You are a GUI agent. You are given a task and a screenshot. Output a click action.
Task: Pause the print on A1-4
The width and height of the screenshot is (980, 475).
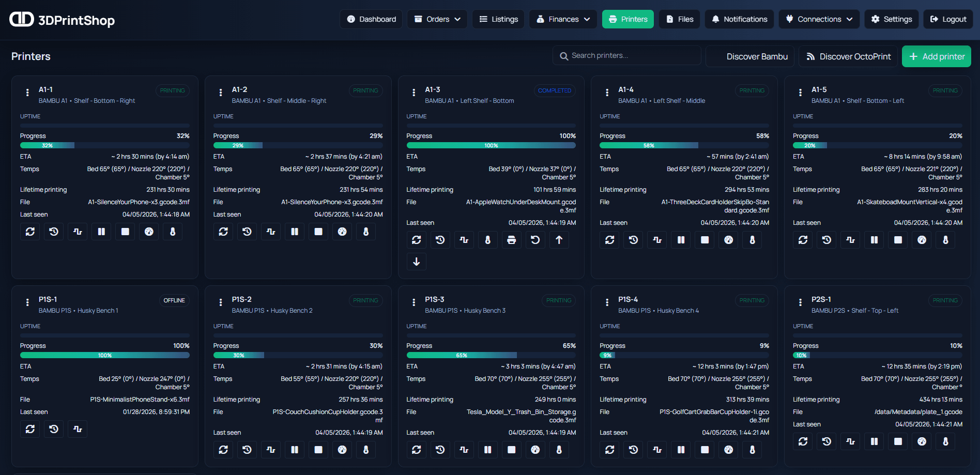pos(681,240)
